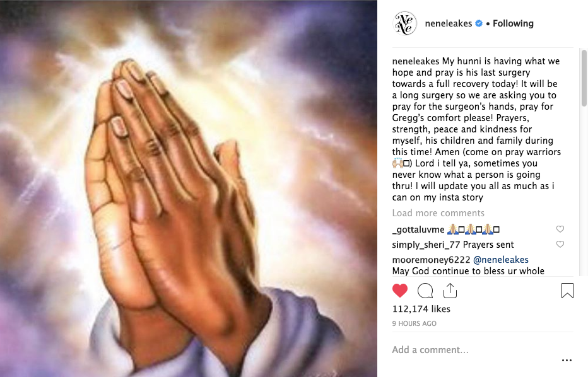The width and height of the screenshot is (588, 377).
Task: Open the _gottaluvme commenter profile
Action: [x=418, y=229]
